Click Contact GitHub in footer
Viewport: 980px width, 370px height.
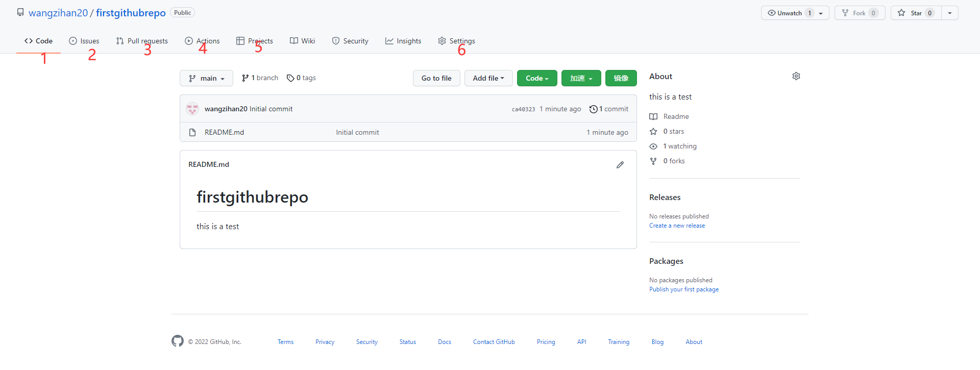(494, 342)
